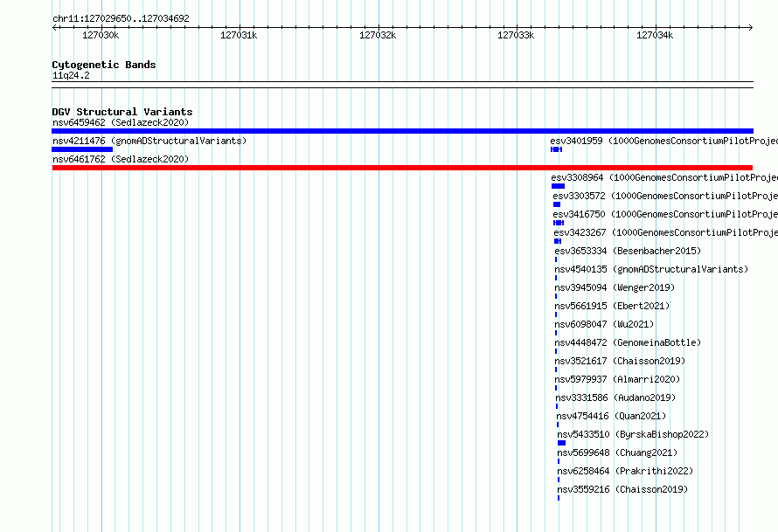Open nsv6098047 (Wu2021) label
This screenshot has height=532, width=778.
pos(604,324)
